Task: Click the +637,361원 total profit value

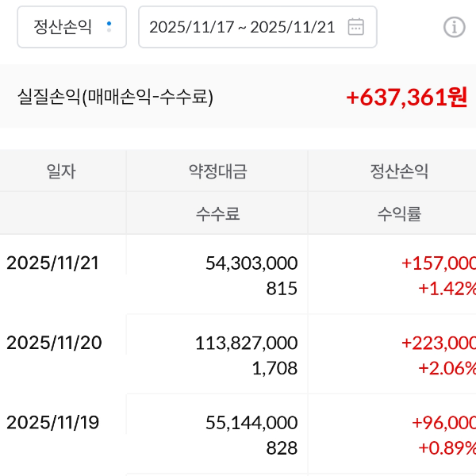Action: pyautogui.click(x=406, y=97)
